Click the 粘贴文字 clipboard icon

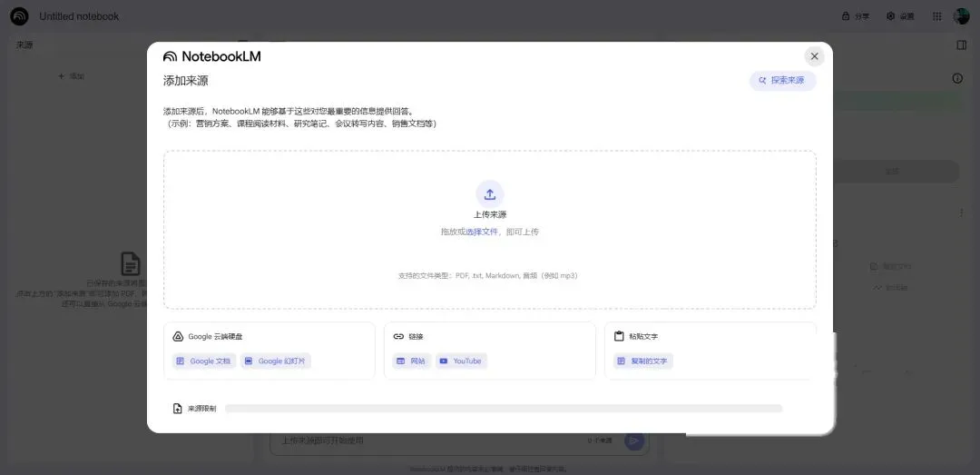click(x=620, y=336)
